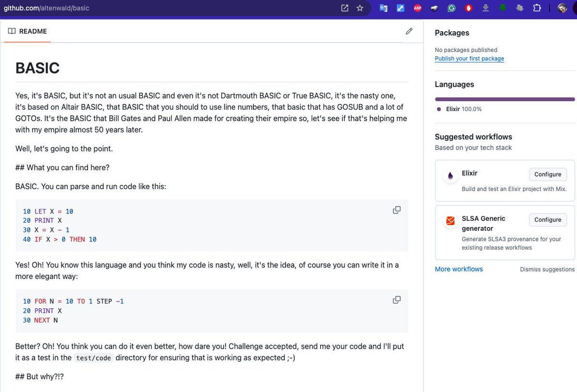Viewport: 577px width, 392px height.
Task: Click the line "10 FOR N = 10 TO 1 STEP -1"
Action: coord(74,301)
